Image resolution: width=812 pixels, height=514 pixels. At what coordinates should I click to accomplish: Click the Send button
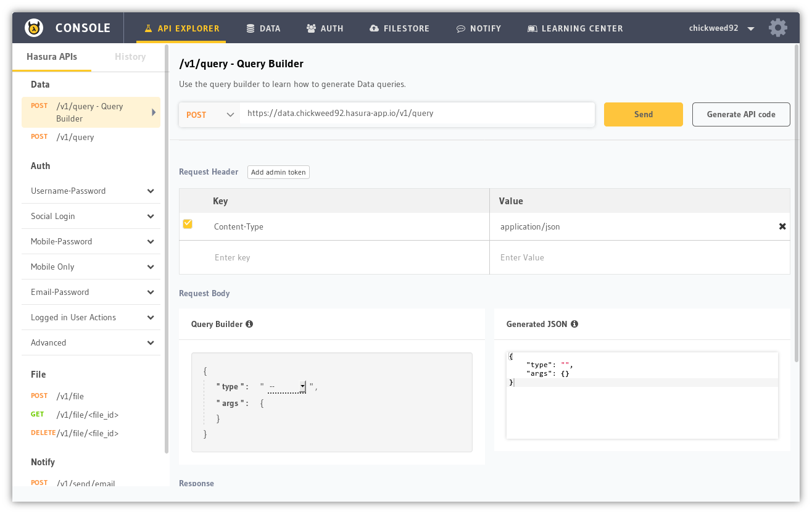pos(644,114)
